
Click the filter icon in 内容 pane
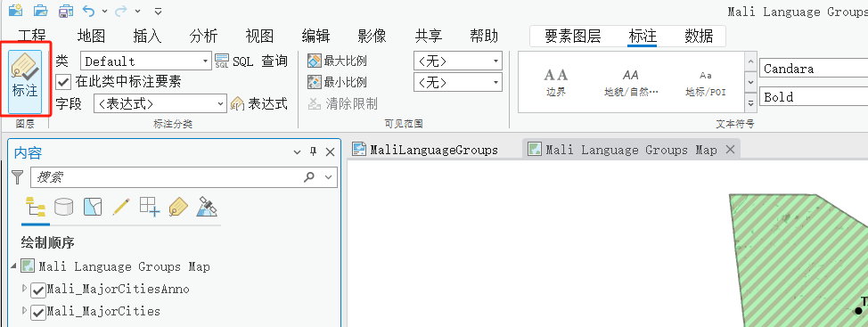tap(18, 177)
